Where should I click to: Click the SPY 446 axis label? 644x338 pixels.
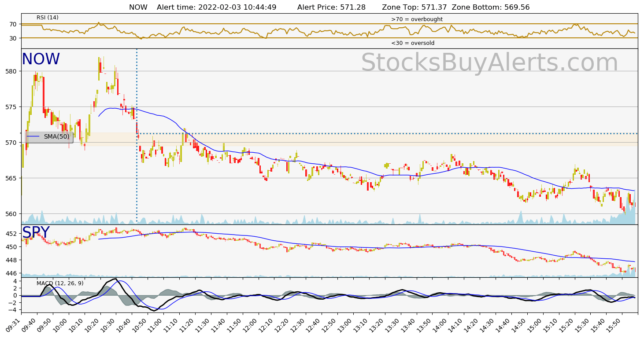tap(12, 273)
